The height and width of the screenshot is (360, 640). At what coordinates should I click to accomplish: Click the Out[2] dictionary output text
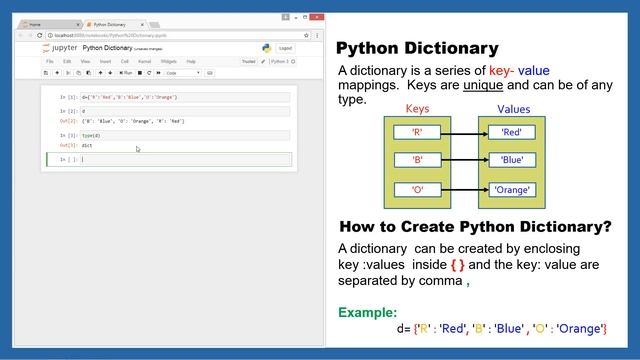click(133, 121)
